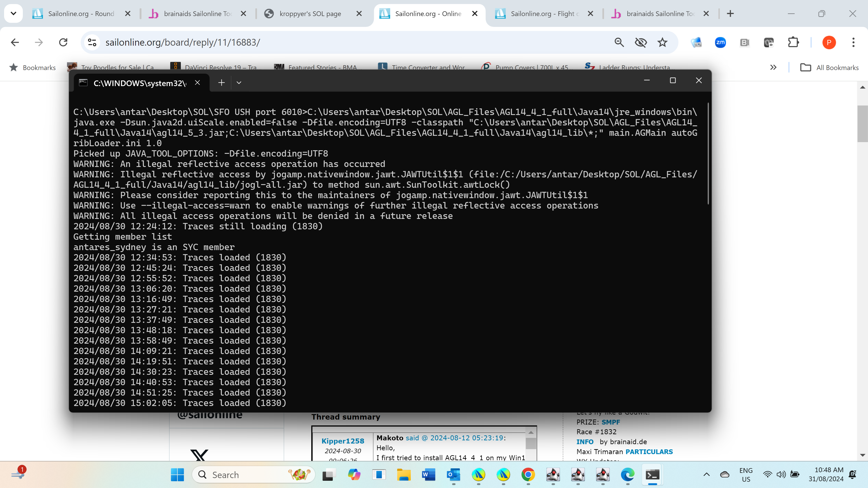Open the Chrome three-dot menu
868x488 pixels.
coord(853,42)
